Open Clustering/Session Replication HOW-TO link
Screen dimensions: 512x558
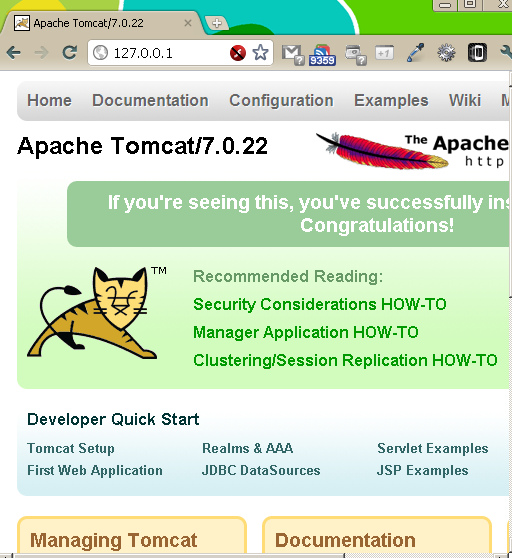(x=345, y=360)
